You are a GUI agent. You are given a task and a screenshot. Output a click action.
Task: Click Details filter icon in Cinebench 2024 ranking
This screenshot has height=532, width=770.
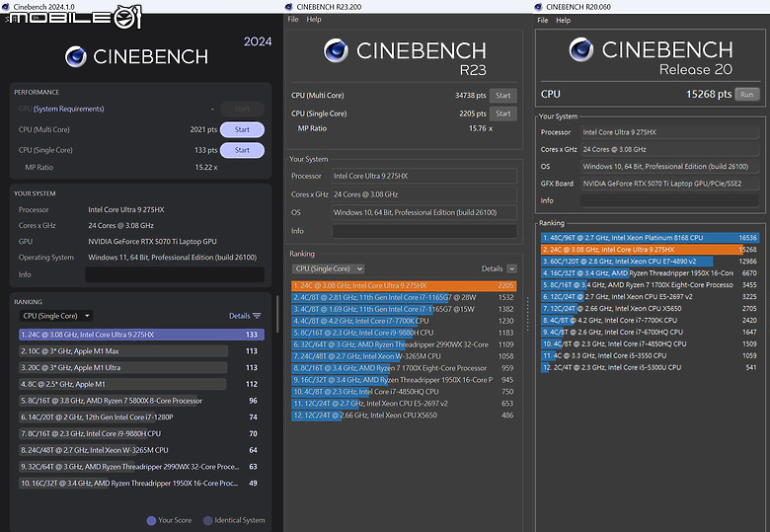(257, 316)
